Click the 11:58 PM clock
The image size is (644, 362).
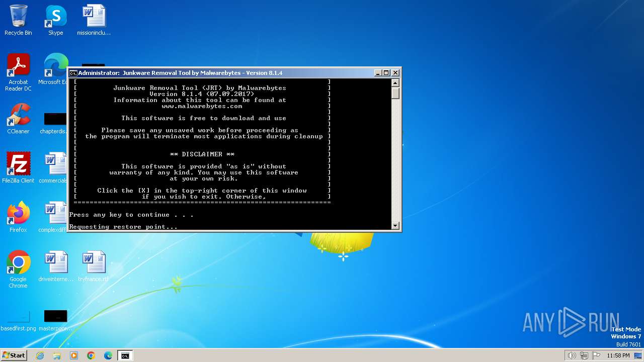(618, 355)
